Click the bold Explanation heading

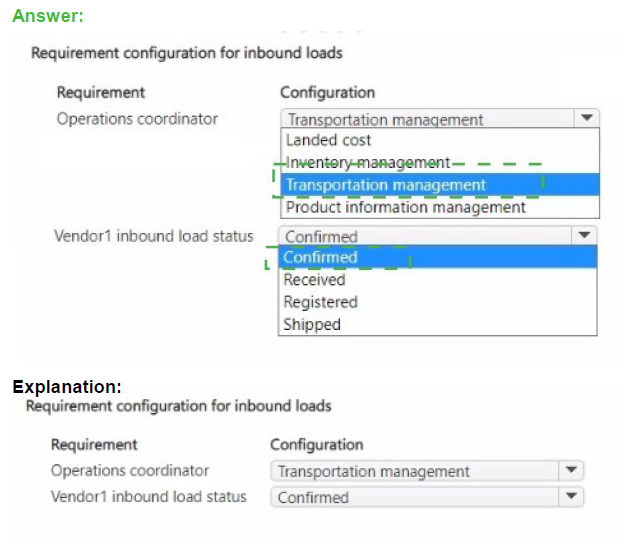(66, 386)
